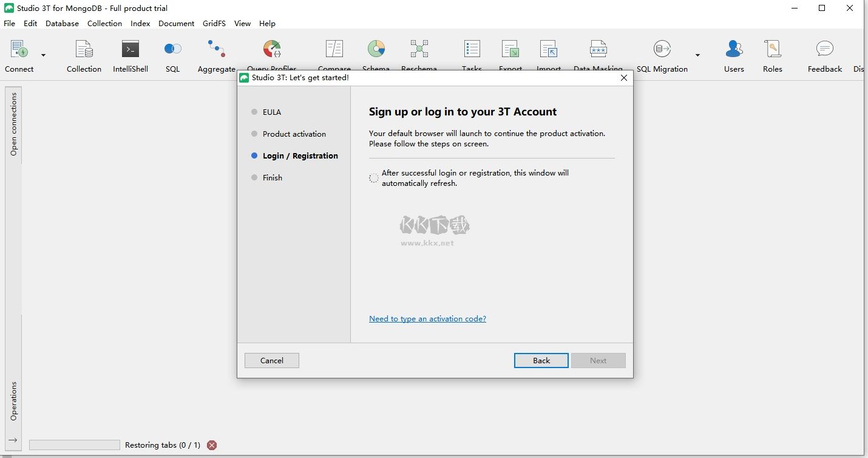868x458 pixels.
Task: Open the SQL Migration icon
Action: point(662,49)
